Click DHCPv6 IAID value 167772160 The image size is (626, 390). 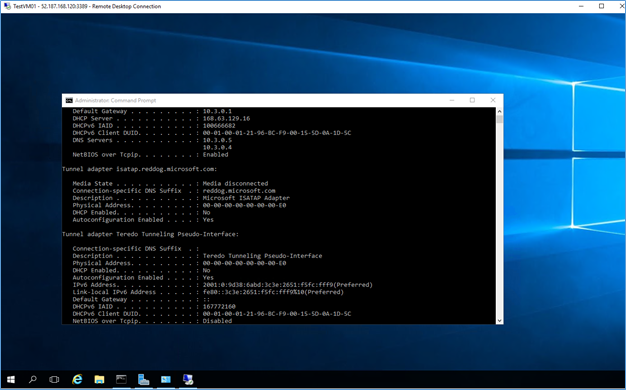(x=219, y=307)
